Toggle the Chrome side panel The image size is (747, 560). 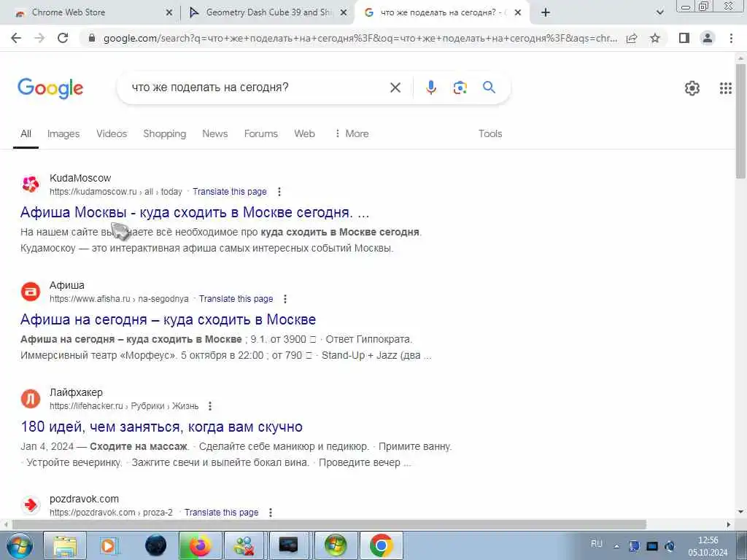pos(684,38)
